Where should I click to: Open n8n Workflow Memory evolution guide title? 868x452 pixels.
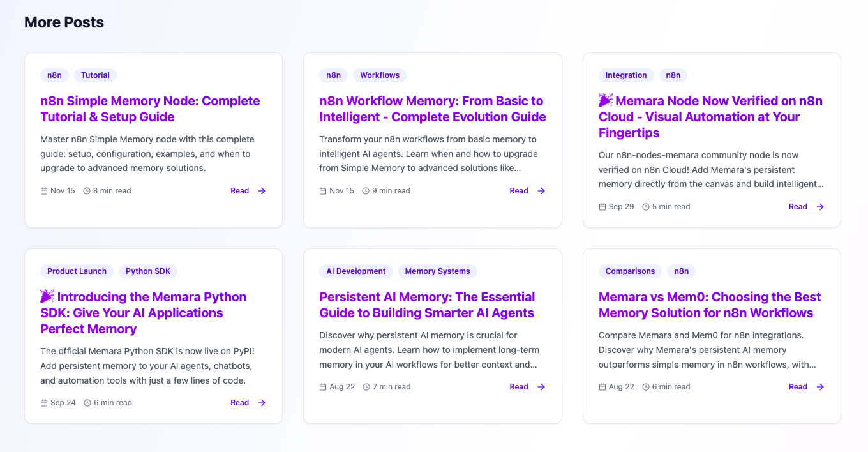pyautogui.click(x=432, y=109)
